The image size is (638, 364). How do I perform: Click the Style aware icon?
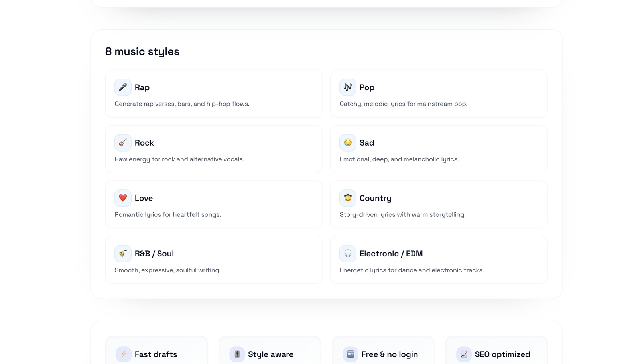237,354
